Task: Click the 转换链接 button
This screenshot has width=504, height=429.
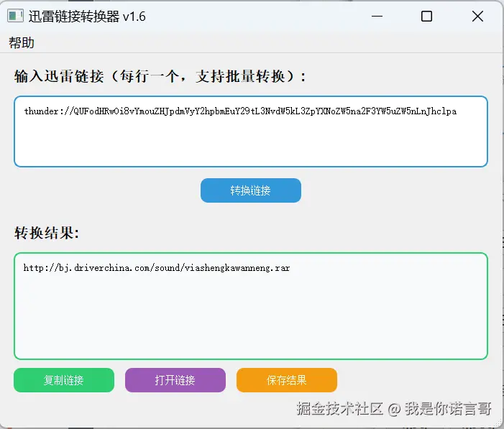Action: point(251,190)
